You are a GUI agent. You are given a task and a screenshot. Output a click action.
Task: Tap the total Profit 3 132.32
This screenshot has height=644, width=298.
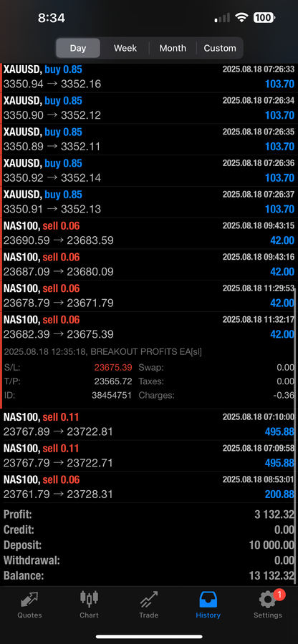[274, 514]
